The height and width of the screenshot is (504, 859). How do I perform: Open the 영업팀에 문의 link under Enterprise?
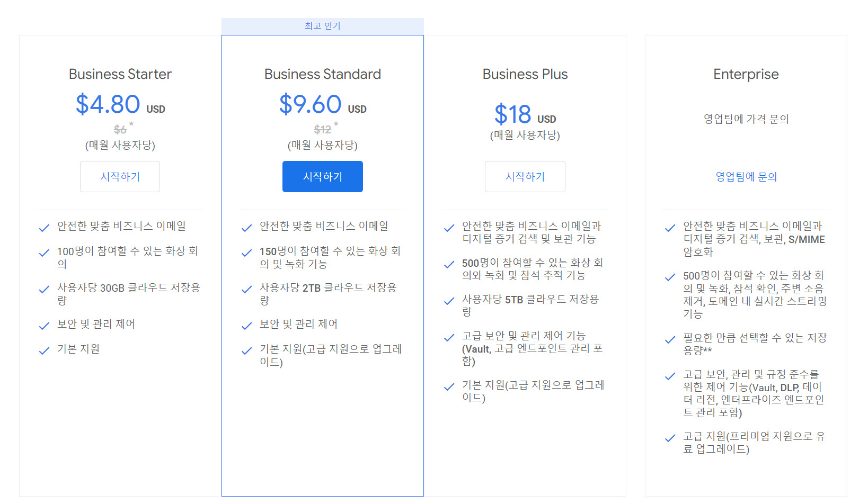pos(746,176)
